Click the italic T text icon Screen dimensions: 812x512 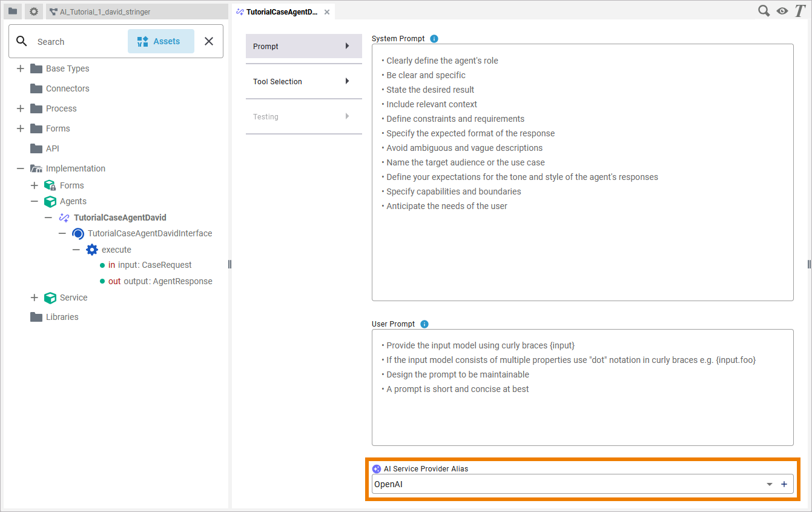point(799,11)
